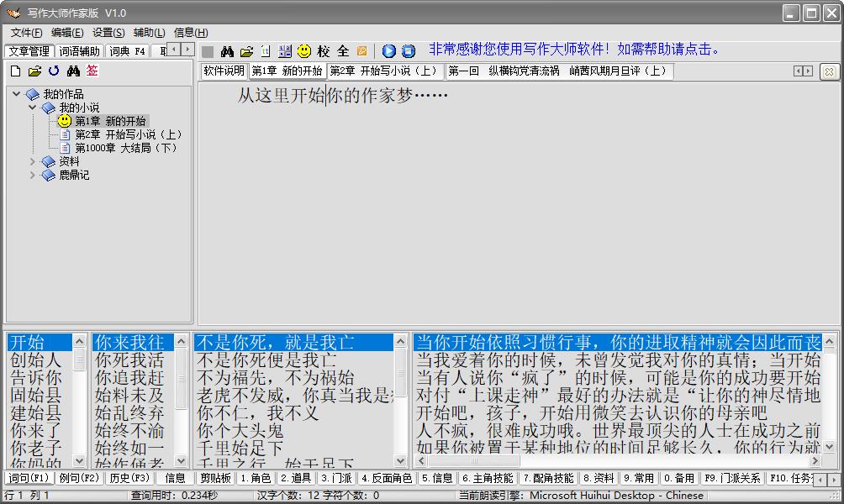844x504 pixels.
Task: Switch to the 文章管理 tab
Action: point(29,51)
